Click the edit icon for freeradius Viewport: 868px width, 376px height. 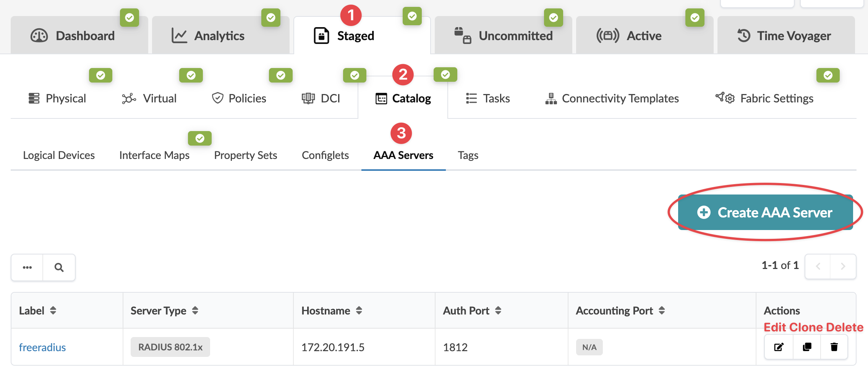[779, 347]
